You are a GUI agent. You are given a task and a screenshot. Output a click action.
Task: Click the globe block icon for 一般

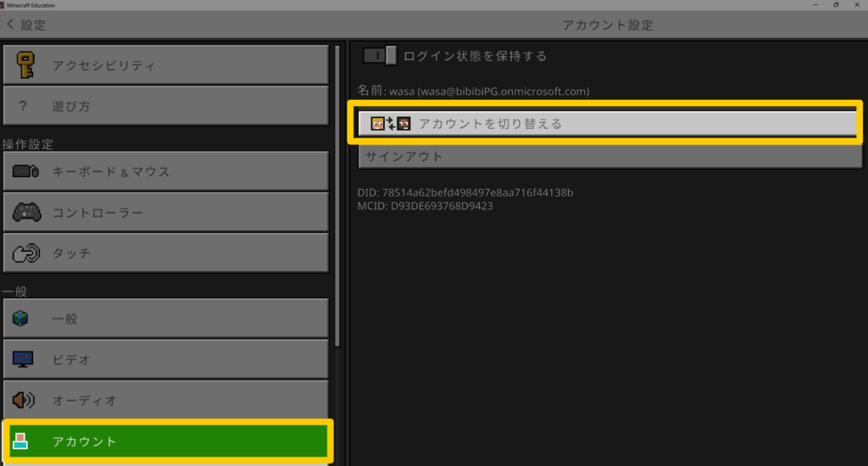pos(22,319)
